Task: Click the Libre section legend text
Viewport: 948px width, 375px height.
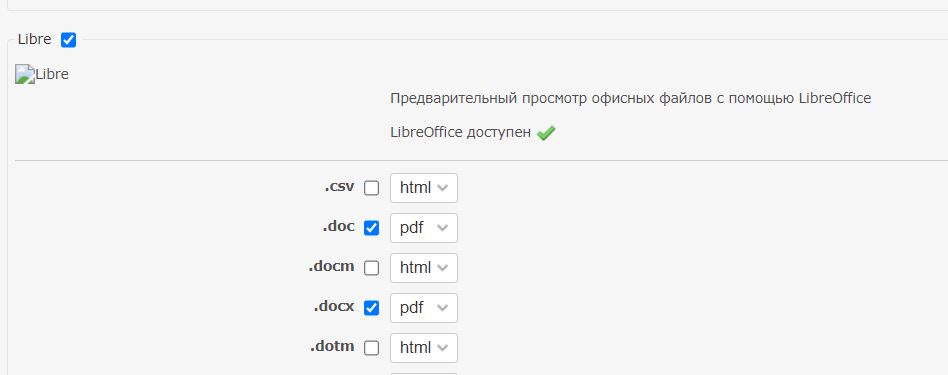Action: pyautogui.click(x=34, y=40)
